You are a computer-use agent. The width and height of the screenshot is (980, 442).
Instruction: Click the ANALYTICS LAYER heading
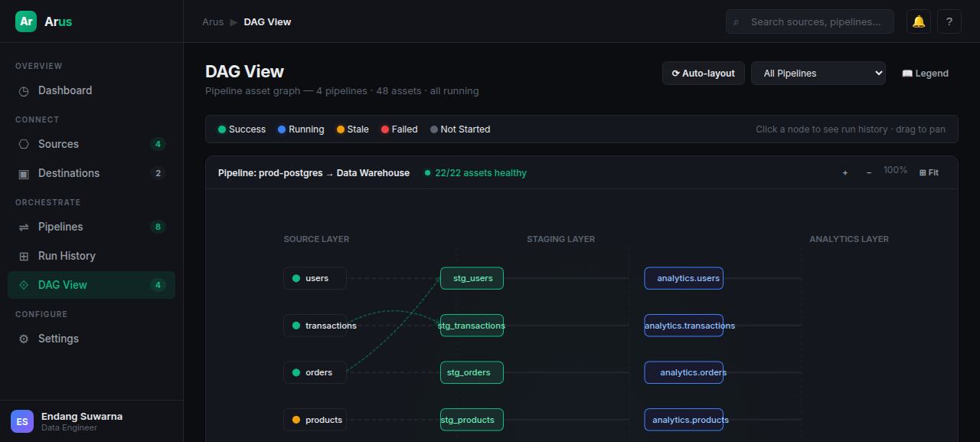tap(849, 239)
